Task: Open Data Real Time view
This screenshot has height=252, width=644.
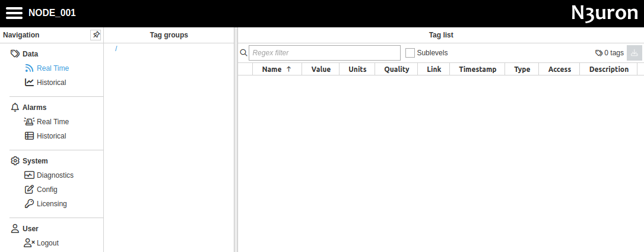Action: [x=52, y=68]
